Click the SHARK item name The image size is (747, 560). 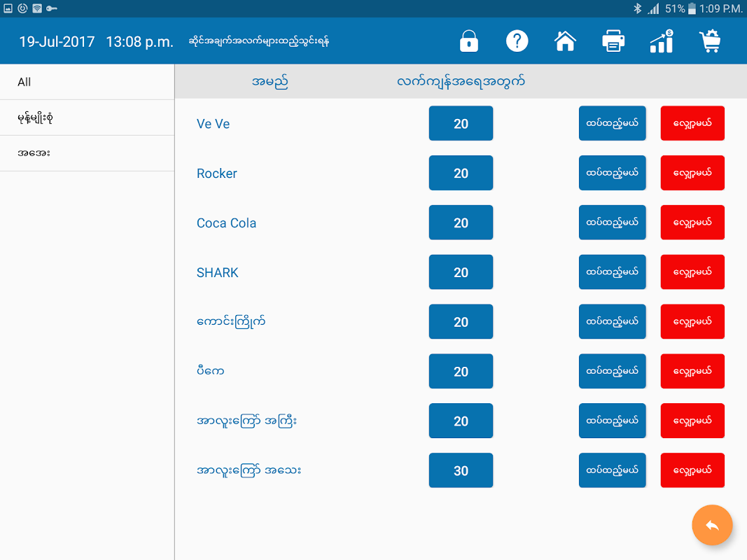(217, 272)
